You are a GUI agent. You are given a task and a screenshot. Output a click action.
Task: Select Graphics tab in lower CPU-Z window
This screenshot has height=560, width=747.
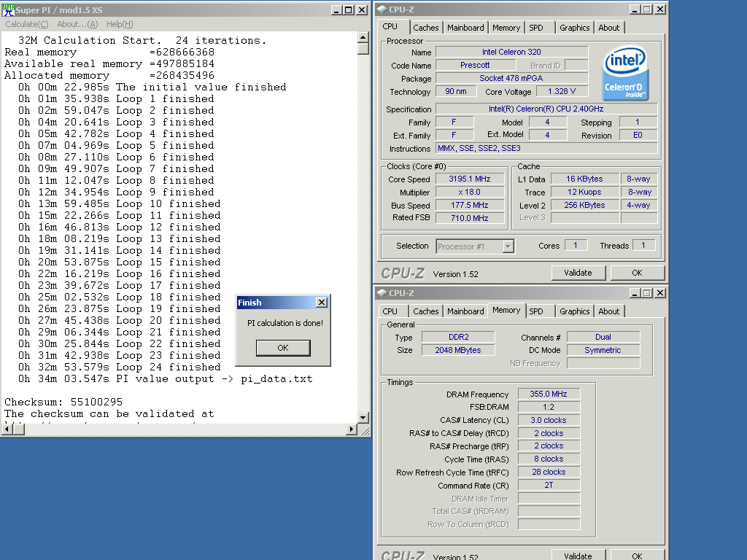pyautogui.click(x=574, y=311)
